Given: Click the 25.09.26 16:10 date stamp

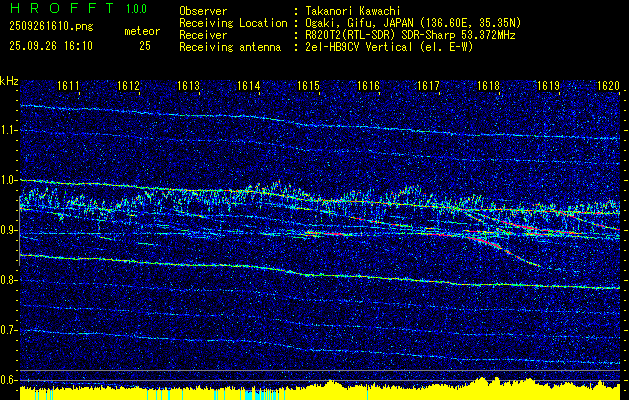Looking at the screenshot, I should [x=49, y=46].
